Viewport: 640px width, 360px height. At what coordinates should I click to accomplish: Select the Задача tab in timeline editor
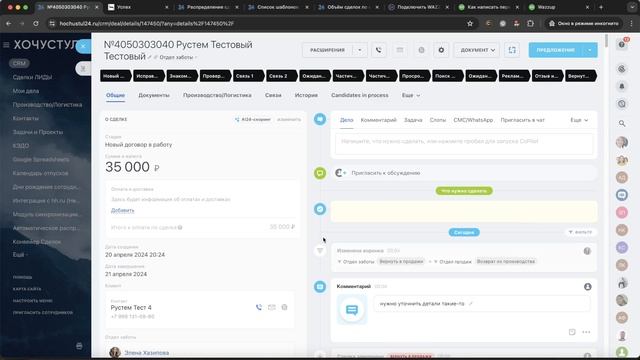413,120
